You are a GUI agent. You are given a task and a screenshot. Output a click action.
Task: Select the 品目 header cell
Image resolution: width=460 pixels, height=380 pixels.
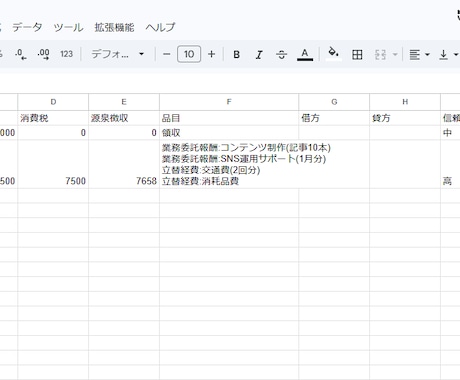tap(229, 118)
